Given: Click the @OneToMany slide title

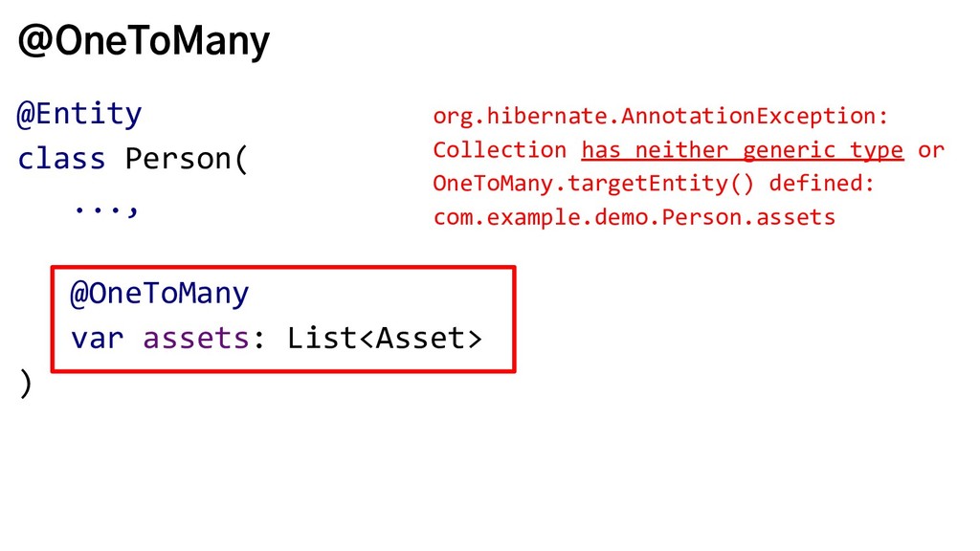Looking at the screenshot, I should coord(144,40).
